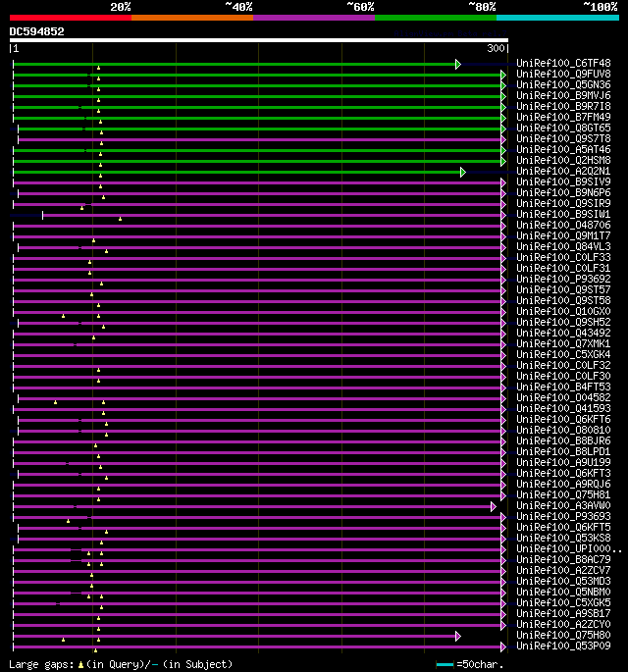The image size is (628, 672).
Task: Select the green alignment bar for UniRef100_A5AT46
Action: coord(257,150)
